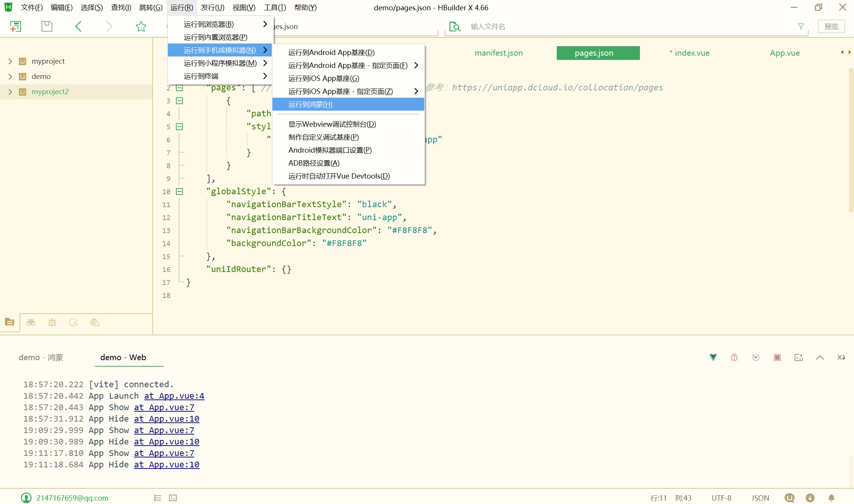Open 运行到小程序模拟器(M) submenu
Image resolution: width=854 pixels, height=504 pixels.
point(221,63)
